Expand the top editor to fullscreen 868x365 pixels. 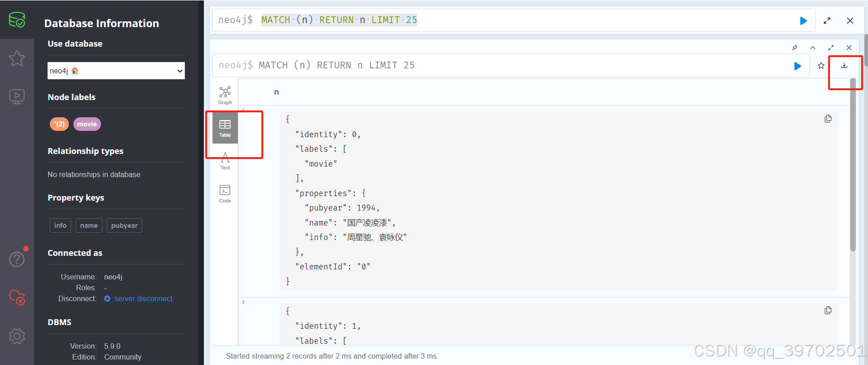tap(827, 21)
